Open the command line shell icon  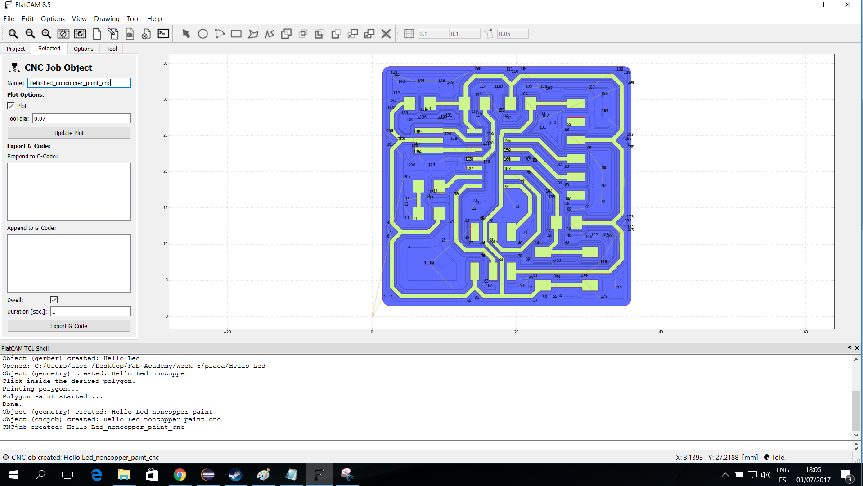(163, 34)
